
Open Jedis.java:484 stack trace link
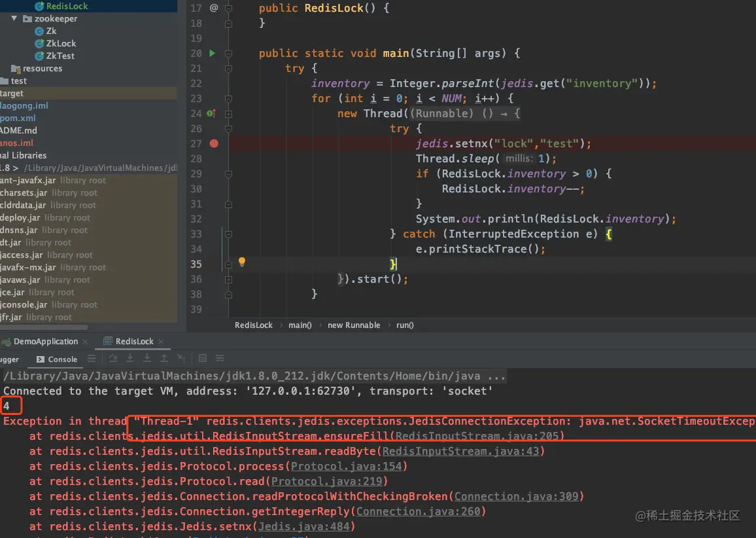(303, 526)
